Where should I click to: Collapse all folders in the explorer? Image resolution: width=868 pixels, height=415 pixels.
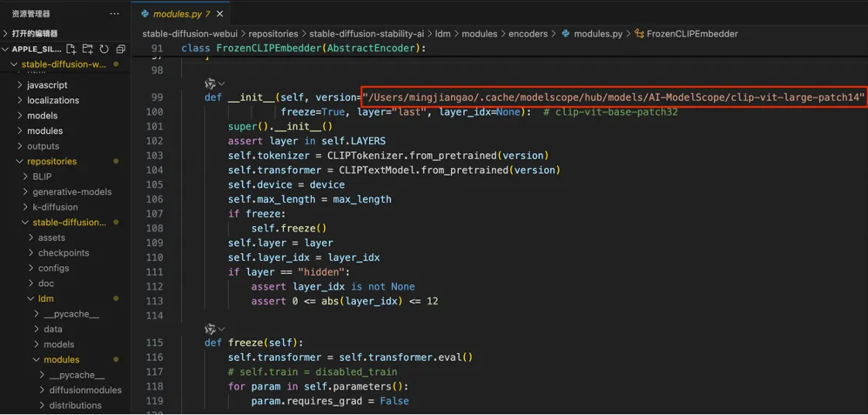(121, 50)
